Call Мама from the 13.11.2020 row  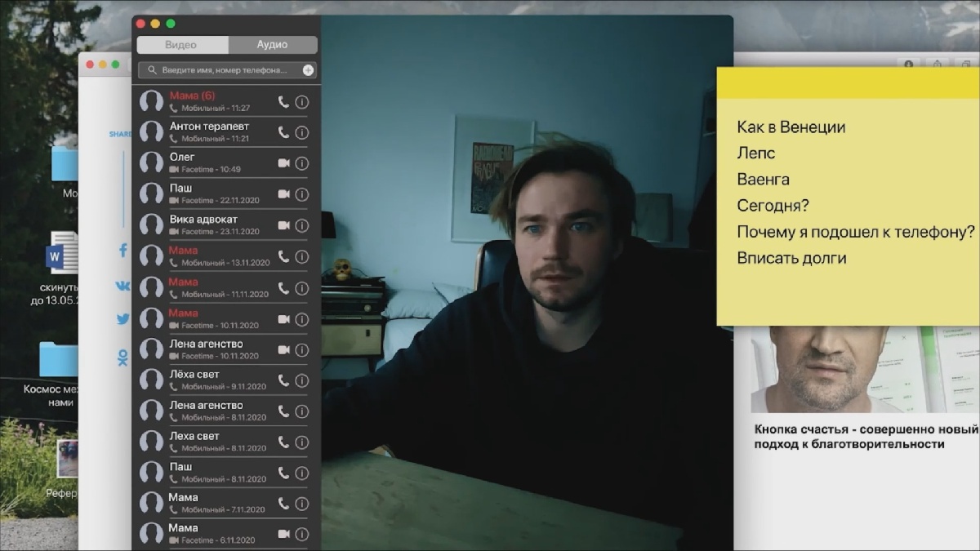point(283,256)
